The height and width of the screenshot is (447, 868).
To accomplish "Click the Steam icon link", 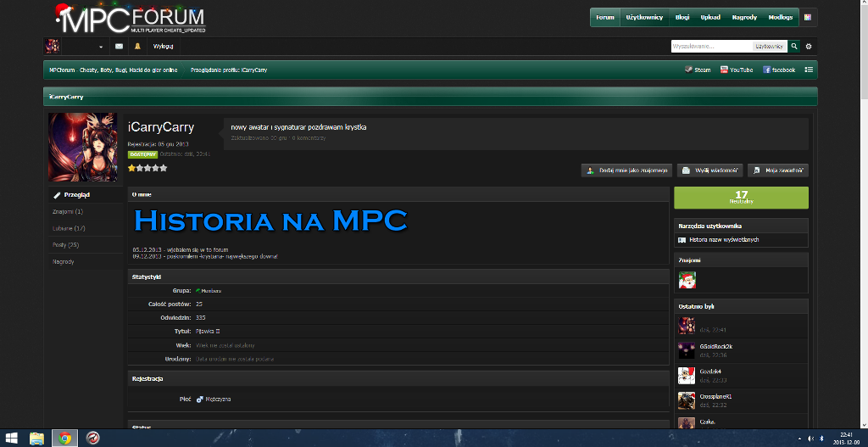I will tap(698, 70).
